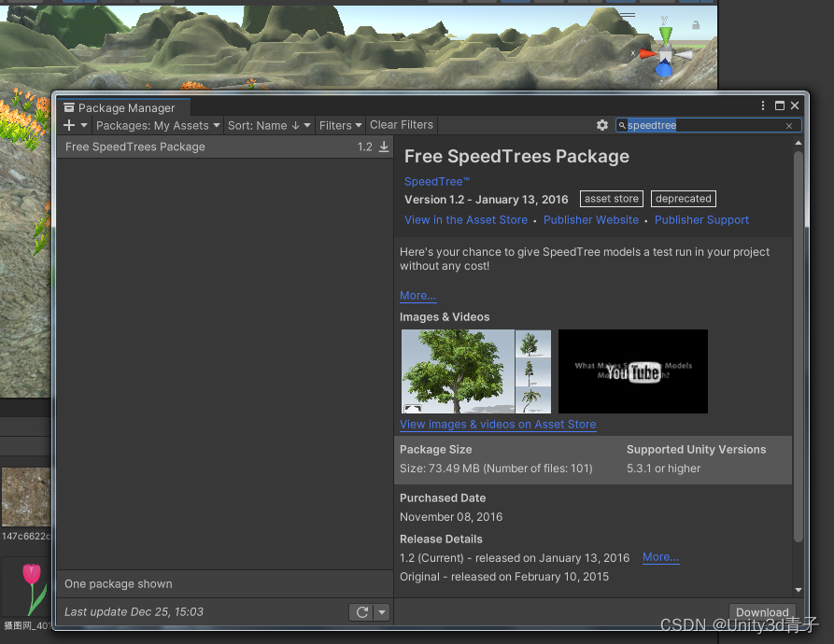Click the small palm tree preview thumbnail
The width and height of the screenshot is (834, 644).
click(533, 400)
